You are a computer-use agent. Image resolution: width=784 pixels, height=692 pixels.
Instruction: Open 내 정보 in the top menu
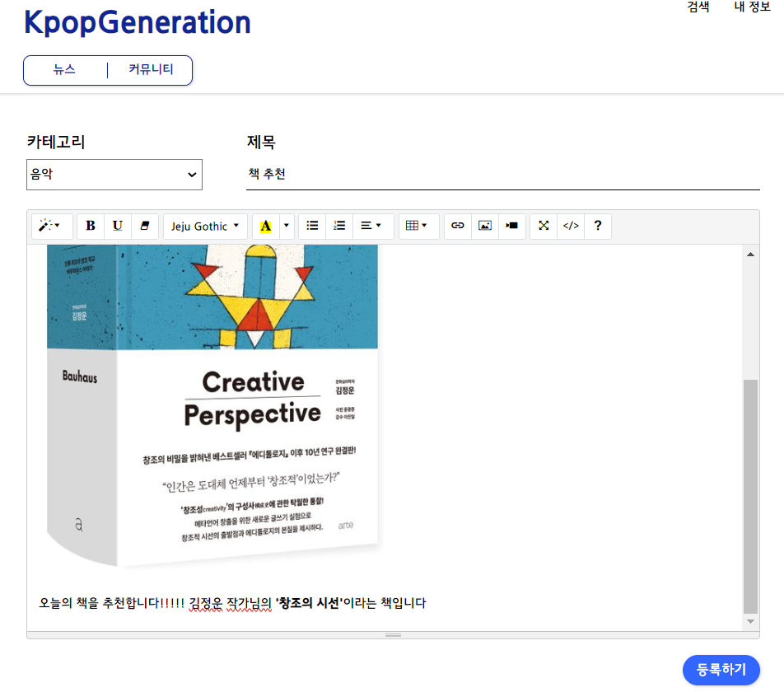point(752,7)
